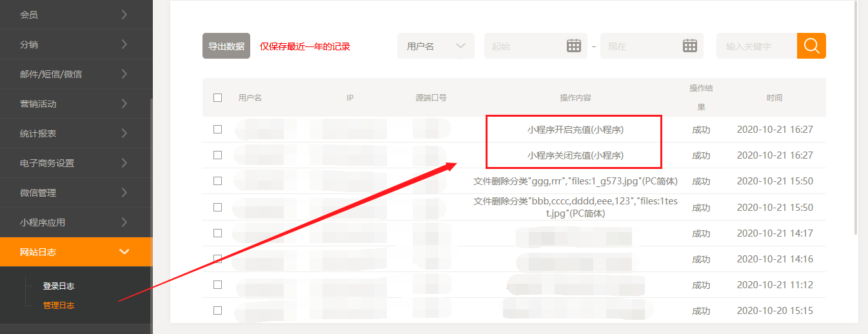The image size is (868, 334).
Task: Click the chevron arrow beside 统计报表
Action: coord(124,133)
